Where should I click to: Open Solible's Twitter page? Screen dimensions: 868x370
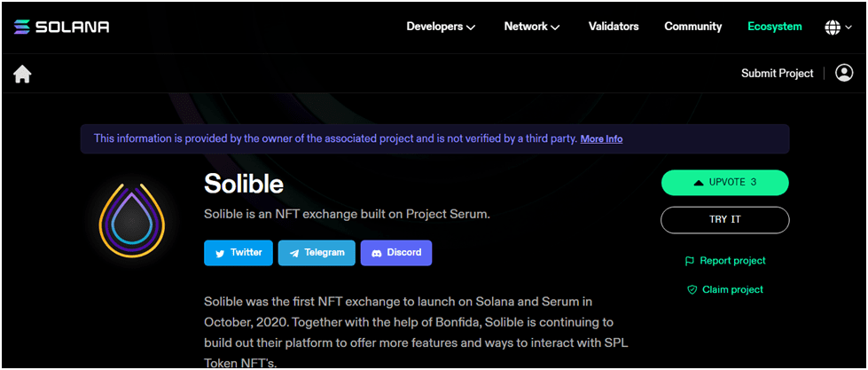coord(239,253)
